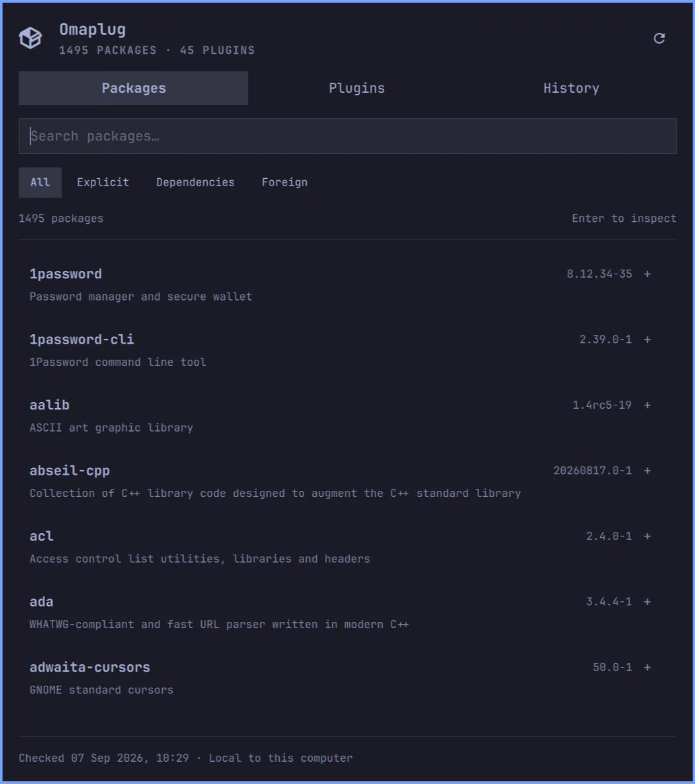Select the Packages tab
The height and width of the screenshot is (784, 695).
pos(133,88)
